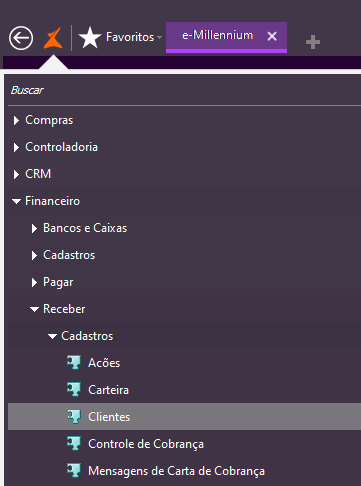Close the e-Millennium tab
Image resolution: width=361 pixels, height=486 pixels.
point(272,36)
